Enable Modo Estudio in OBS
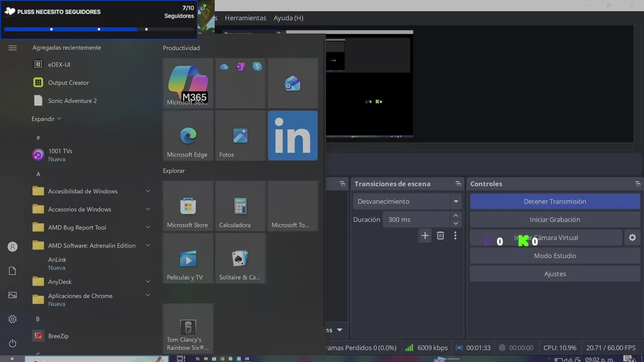Image resolution: width=644 pixels, height=362 pixels. (555, 256)
